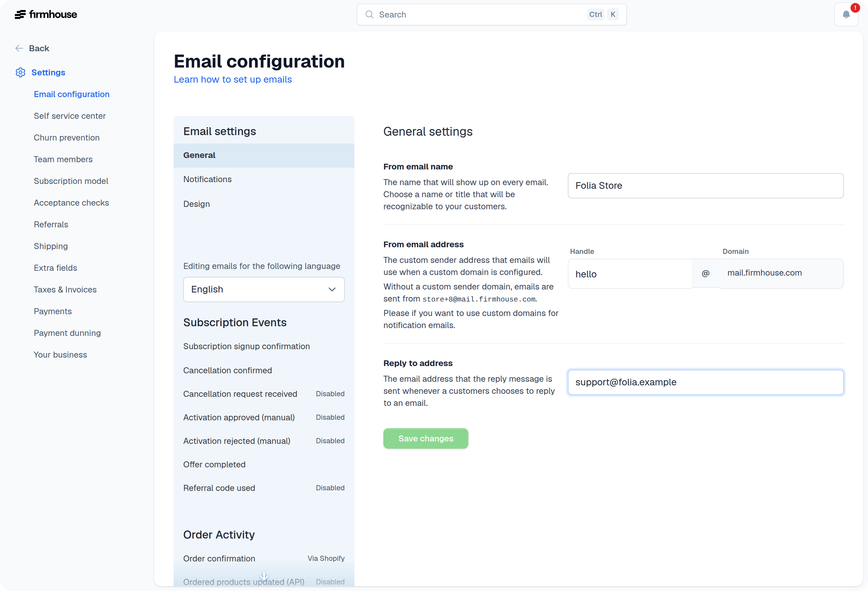Click Disabled label beside Referral code used

pos(330,488)
